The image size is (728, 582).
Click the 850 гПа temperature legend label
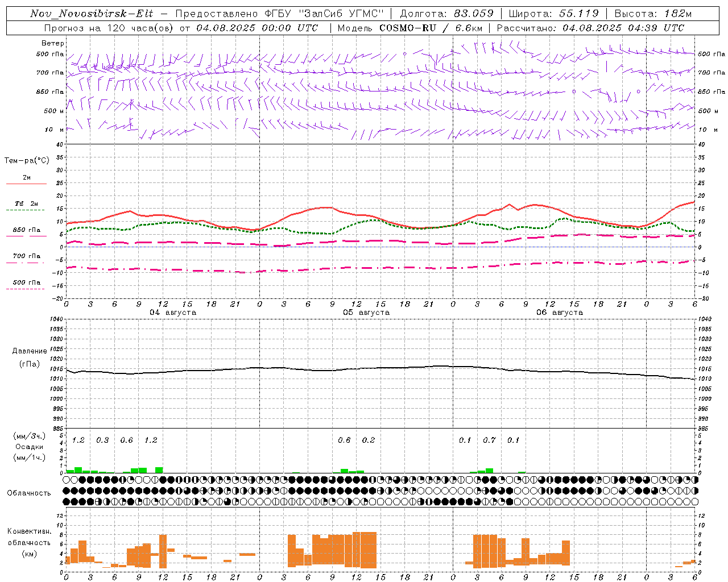tap(26, 230)
